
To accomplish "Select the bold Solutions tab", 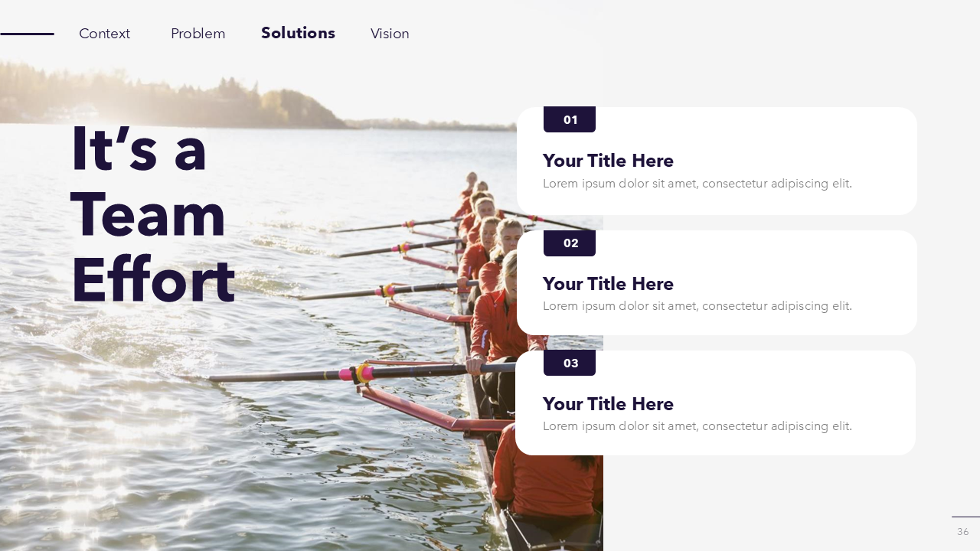I will pos(298,33).
